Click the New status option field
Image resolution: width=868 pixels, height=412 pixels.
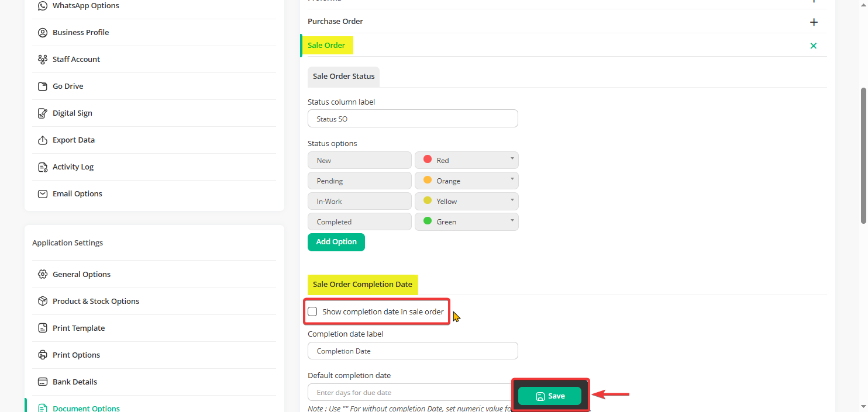point(360,160)
